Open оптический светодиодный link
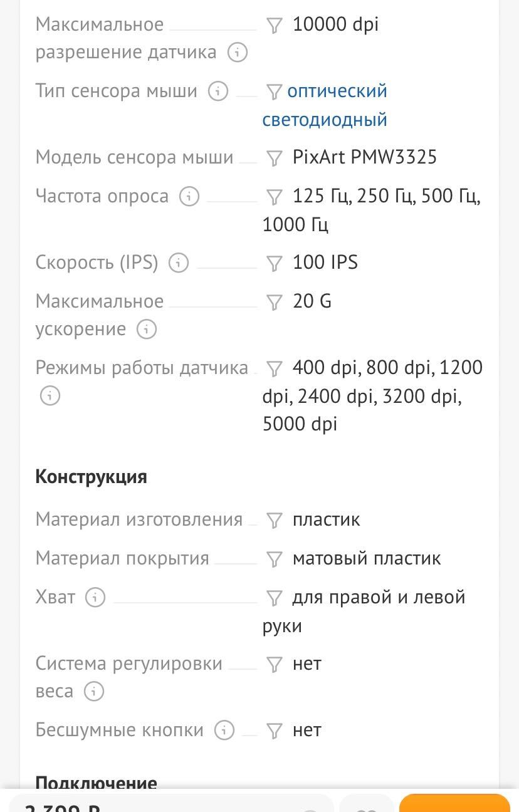The image size is (519, 812). pyautogui.click(x=325, y=105)
